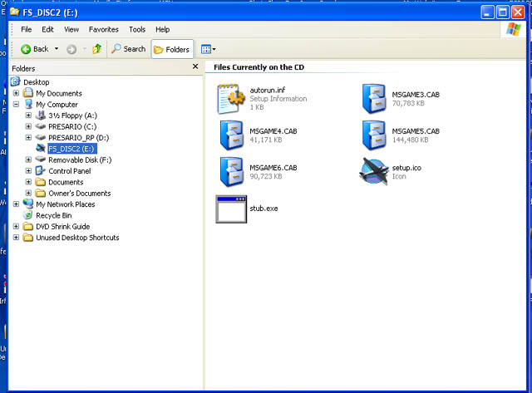
Task: Open the Views dropdown in toolbar
Action: click(208, 49)
